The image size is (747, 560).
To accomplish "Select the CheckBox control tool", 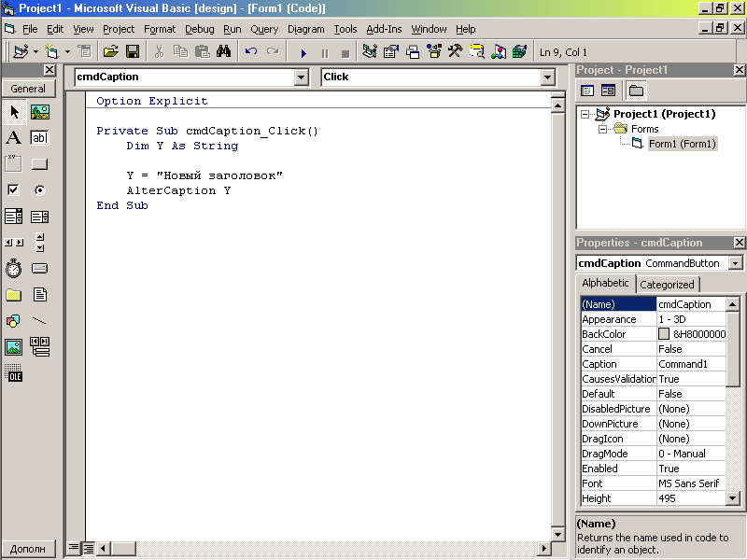I will point(14,190).
